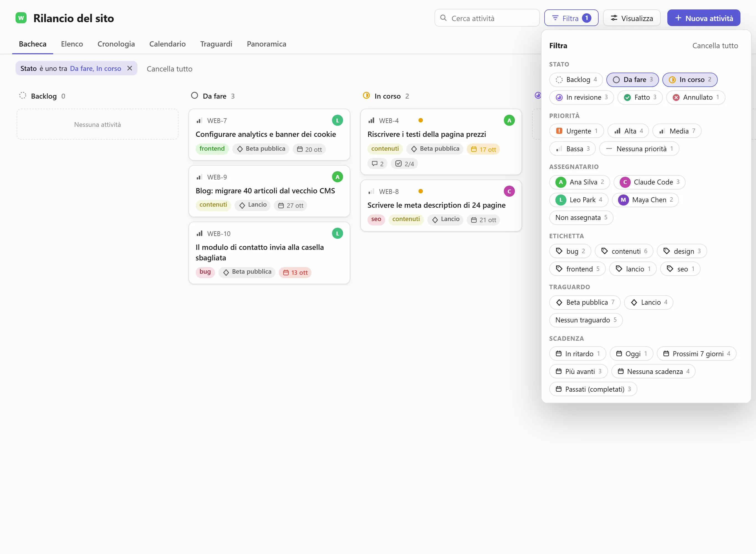Click the 2/4 checklist badge on WEB-4
Viewport: 756px width, 554px height.
coord(405,164)
